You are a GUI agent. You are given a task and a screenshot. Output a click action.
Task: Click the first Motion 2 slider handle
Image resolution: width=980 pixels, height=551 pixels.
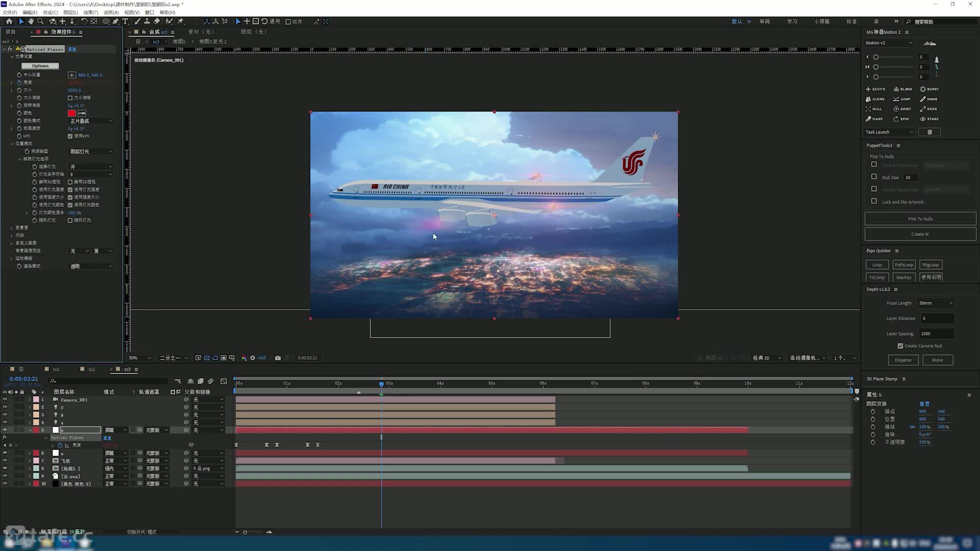pos(876,57)
